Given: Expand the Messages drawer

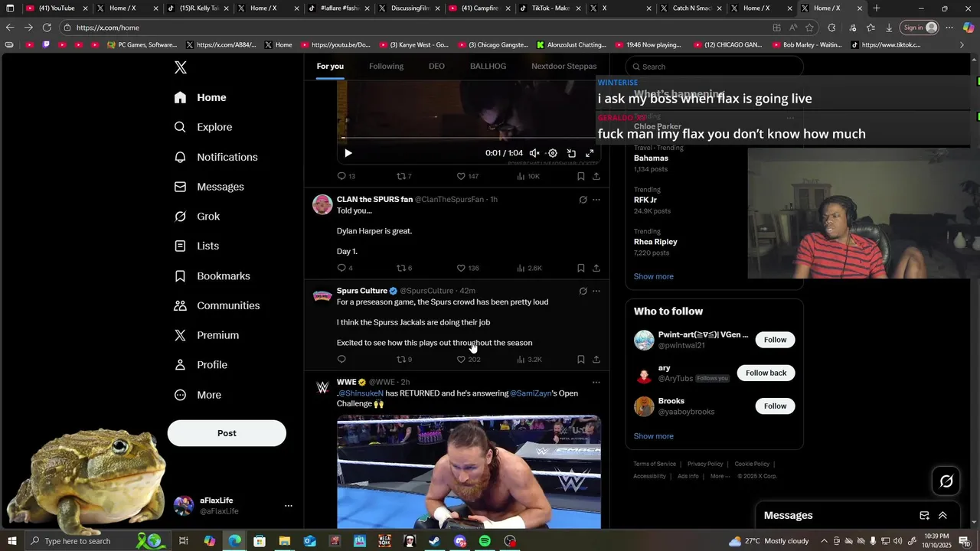Looking at the screenshot, I should pos(942,516).
